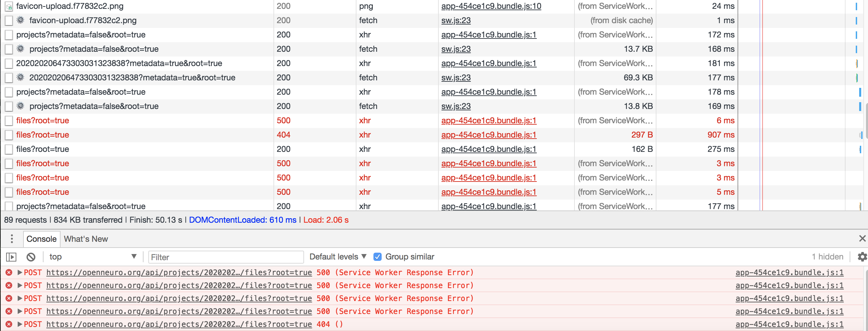Click 'DOMContentLoaded: 610 ms' in the summary bar
Viewport: 868px width, 331px height.
(x=243, y=220)
